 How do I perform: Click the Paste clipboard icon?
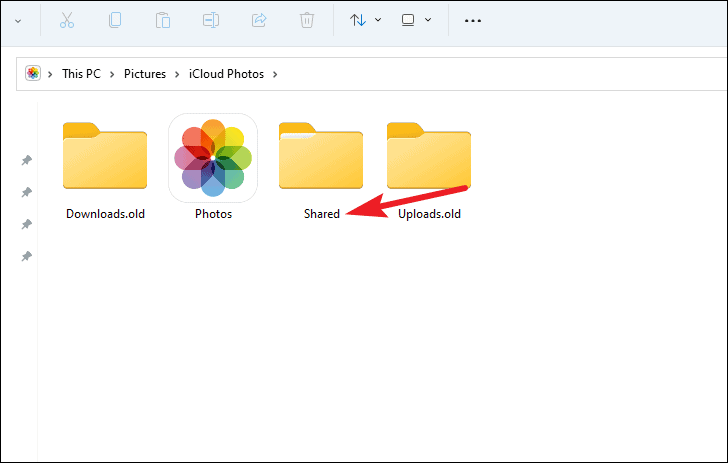pos(163,20)
